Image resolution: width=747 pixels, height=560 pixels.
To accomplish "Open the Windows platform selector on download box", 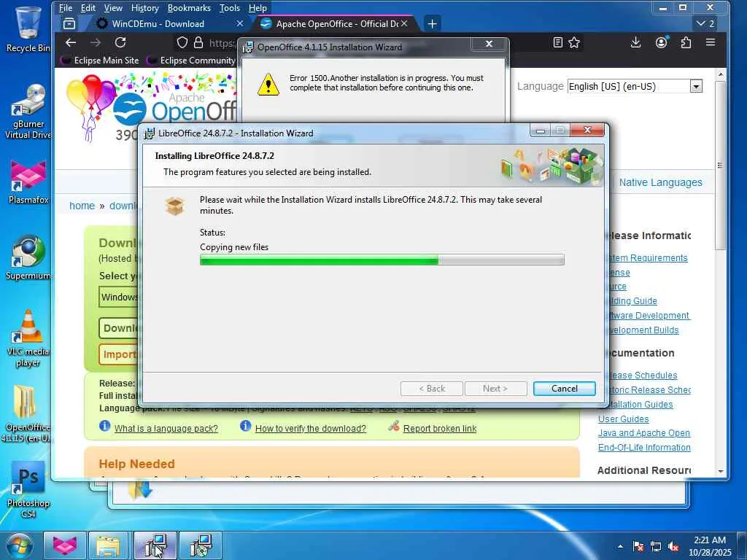I will point(119,297).
